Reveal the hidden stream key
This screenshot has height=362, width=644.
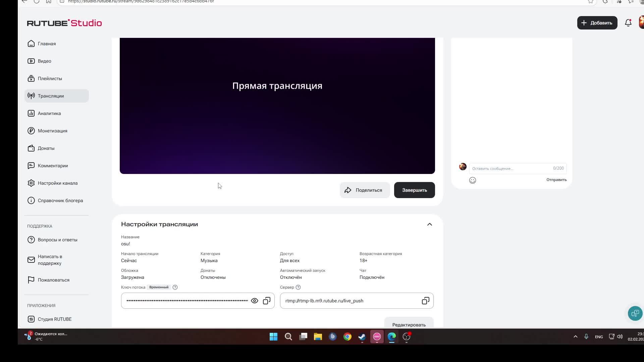click(x=255, y=301)
